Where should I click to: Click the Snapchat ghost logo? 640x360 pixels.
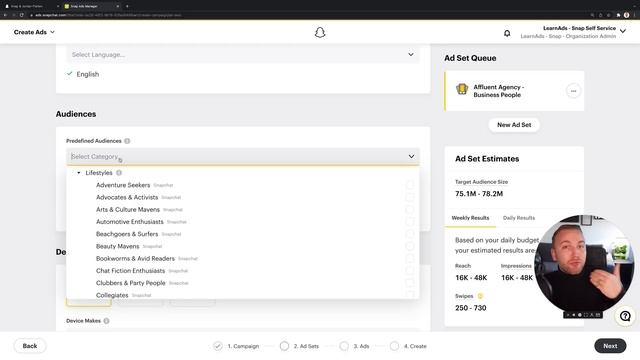click(320, 33)
